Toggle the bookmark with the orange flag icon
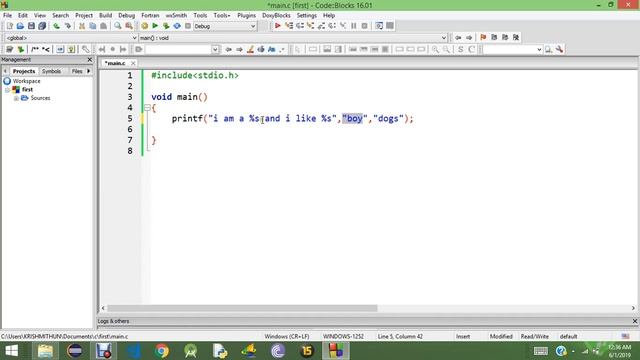The width and height of the screenshot is (640, 360). point(483,38)
